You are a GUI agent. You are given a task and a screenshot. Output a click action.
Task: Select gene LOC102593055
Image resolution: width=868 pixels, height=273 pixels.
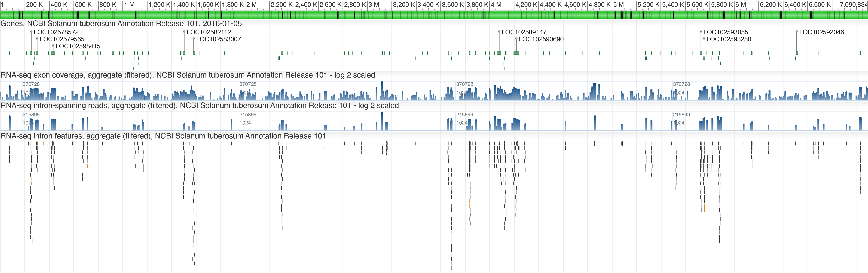click(x=726, y=32)
